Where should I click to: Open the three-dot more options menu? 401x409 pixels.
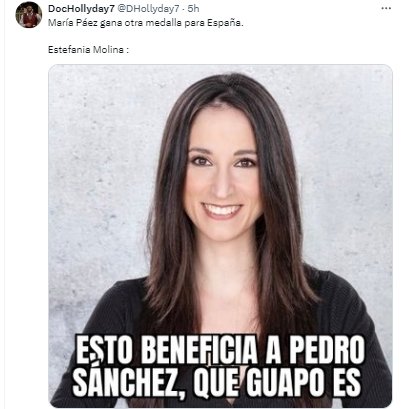click(x=386, y=9)
